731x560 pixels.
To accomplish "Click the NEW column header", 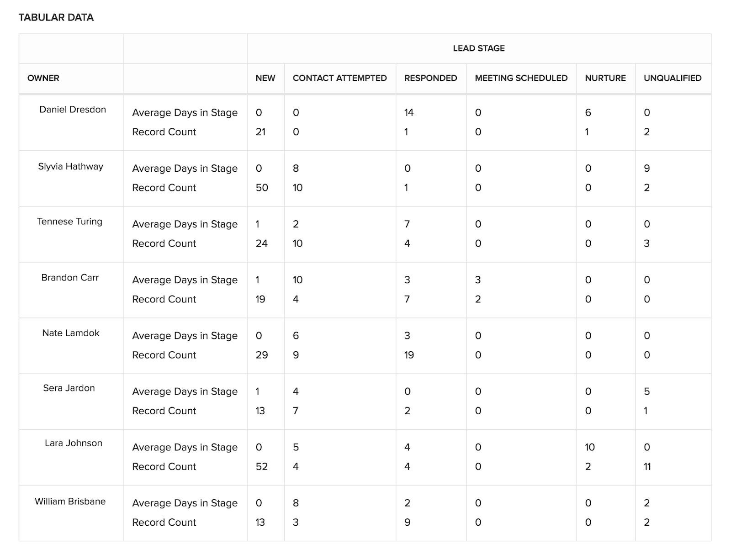I will 265,78.
